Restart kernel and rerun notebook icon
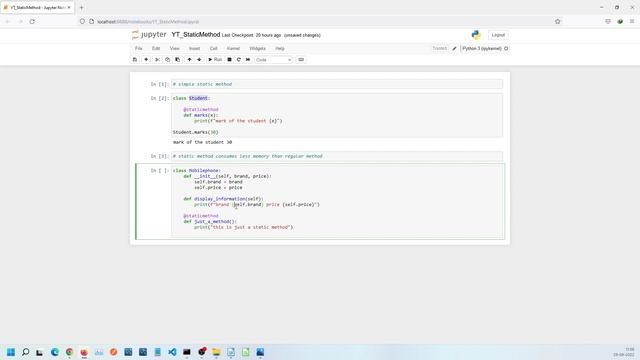This screenshot has width=640, height=360. point(248,60)
